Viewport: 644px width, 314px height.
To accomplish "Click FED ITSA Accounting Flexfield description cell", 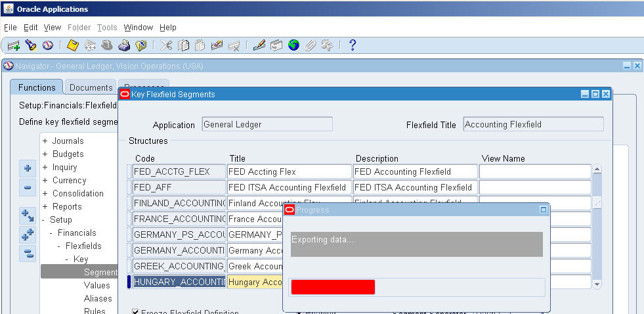I will point(416,187).
